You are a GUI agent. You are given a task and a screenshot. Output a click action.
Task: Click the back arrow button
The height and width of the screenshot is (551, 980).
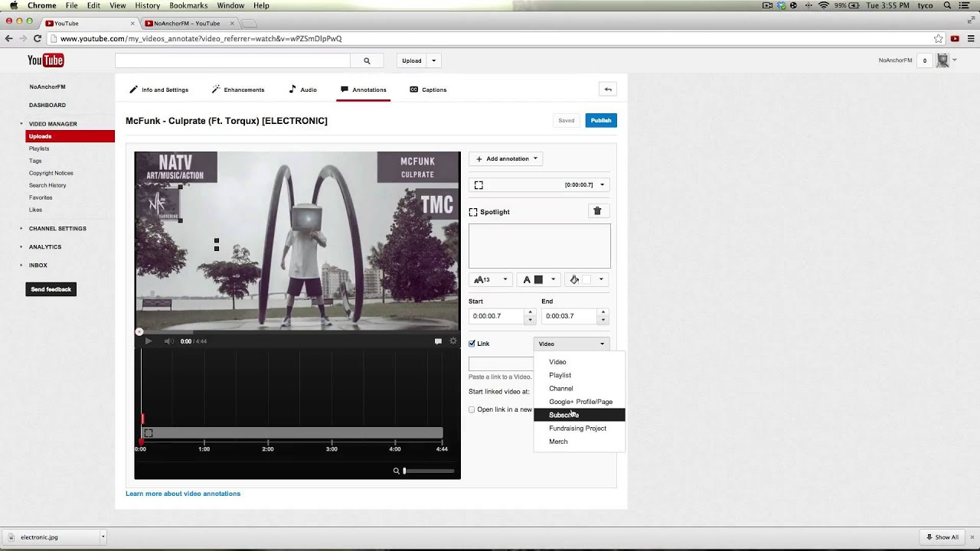[x=608, y=90]
